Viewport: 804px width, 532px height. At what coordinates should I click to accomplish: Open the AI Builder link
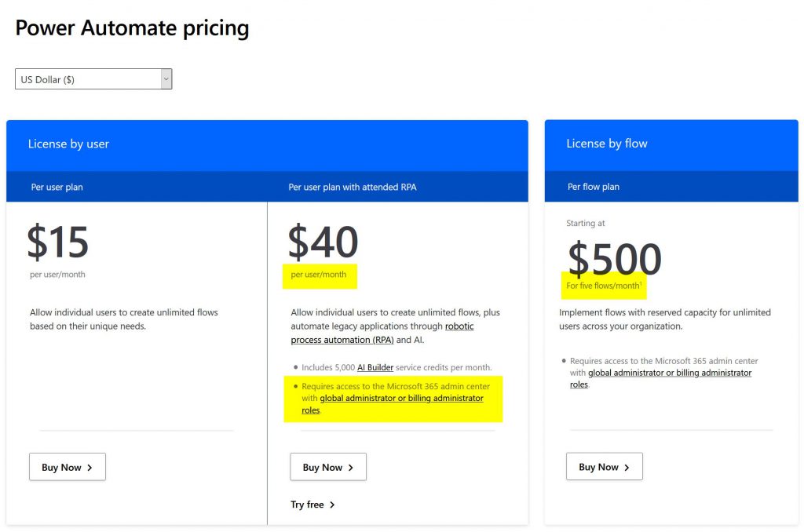coord(375,367)
